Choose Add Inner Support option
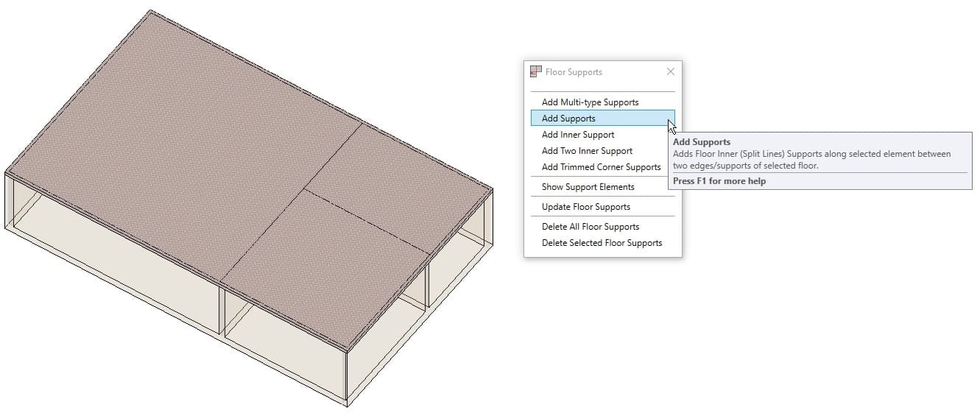Screen dimensions: 980x413 coord(602,135)
